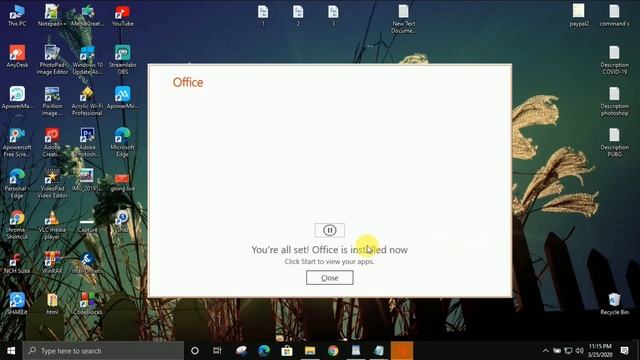Image resolution: width=640 pixels, height=360 pixels.
Task: Select the command's text file
Action: click(614, 16)
